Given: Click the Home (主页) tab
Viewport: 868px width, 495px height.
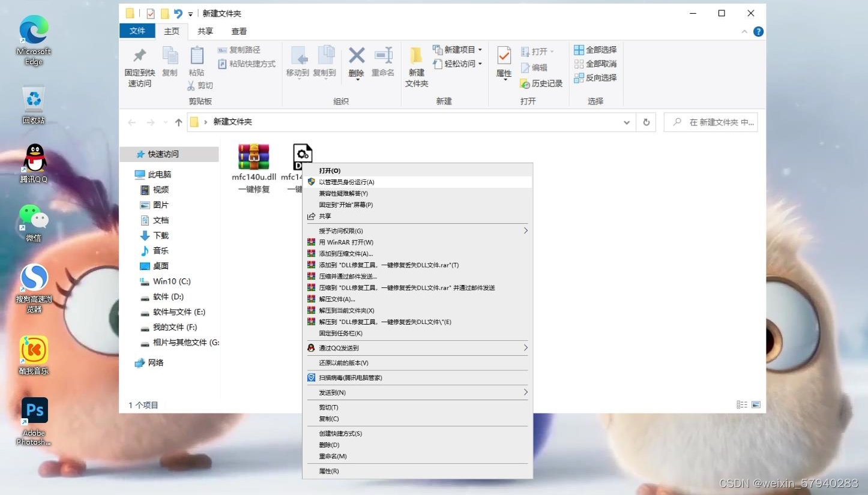Looking at the screenshot, I should (x=172, y=31).
